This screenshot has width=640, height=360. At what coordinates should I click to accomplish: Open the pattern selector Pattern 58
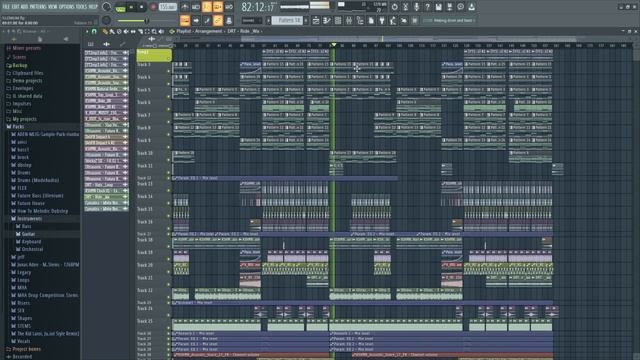pyautogui.click(x=287, y=20)
